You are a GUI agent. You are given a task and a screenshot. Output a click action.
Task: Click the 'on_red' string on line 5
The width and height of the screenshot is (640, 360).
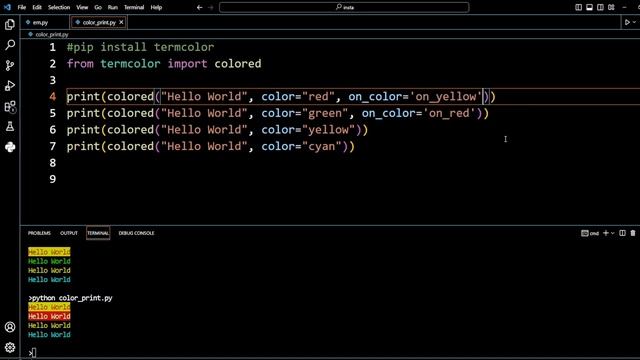(x=449, y=113)
